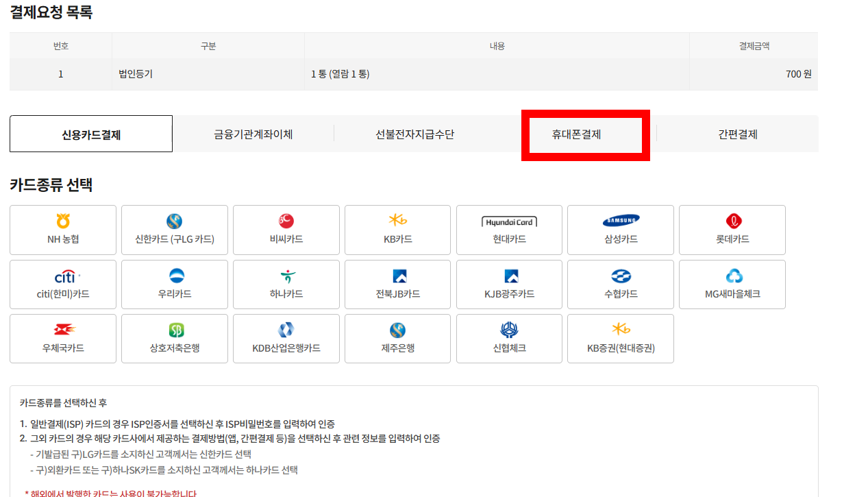Select the NH 농협 card option
The width and height of the screenshot is (868, 497).
[x=63, y=230]
